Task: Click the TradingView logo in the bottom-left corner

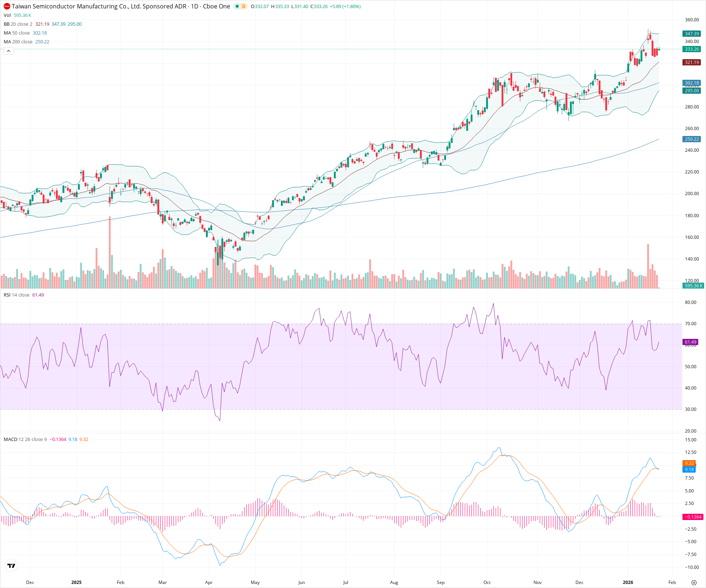Action: click(11, 566)
